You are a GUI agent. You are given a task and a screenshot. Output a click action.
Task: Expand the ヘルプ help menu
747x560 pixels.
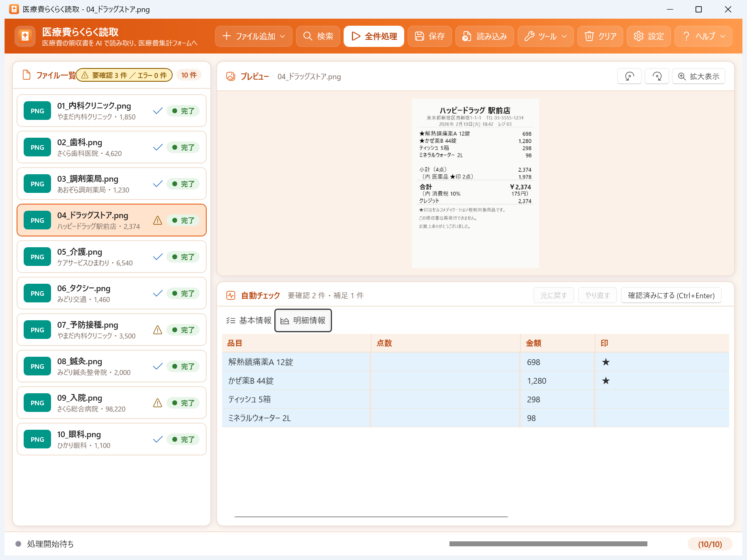703,36
